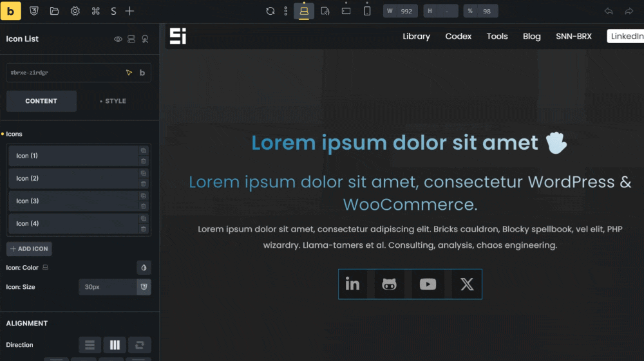Open the folder icon in top toolbar
The image size is (644, 361).
(54, 11)
